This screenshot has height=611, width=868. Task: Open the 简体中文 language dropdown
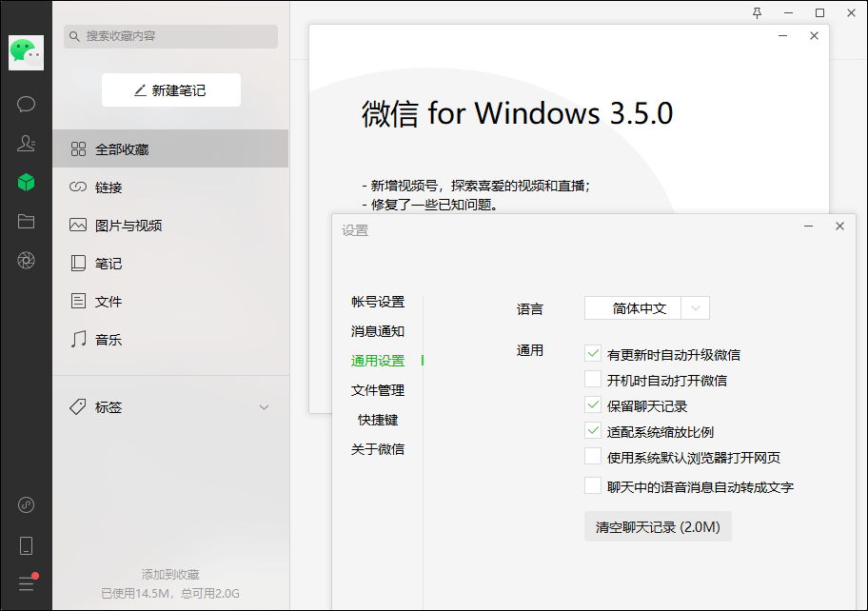pos(645,306)
